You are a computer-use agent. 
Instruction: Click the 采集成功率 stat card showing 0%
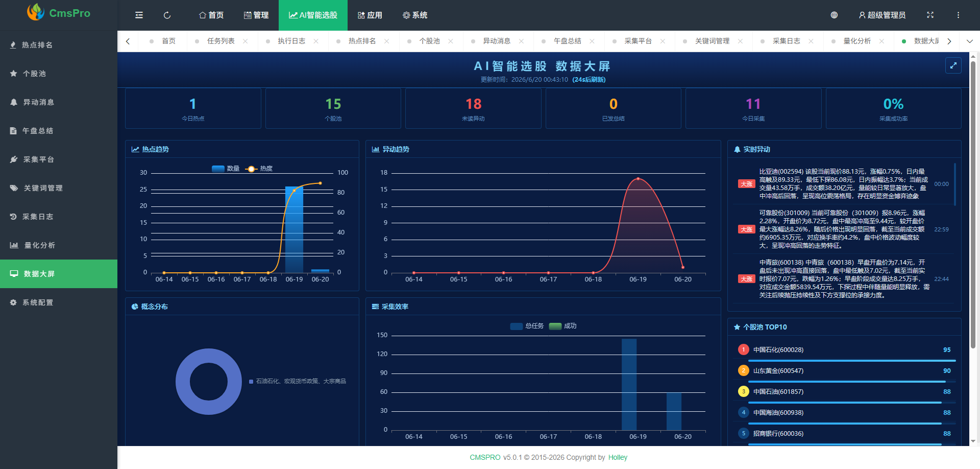click(893, 108)
